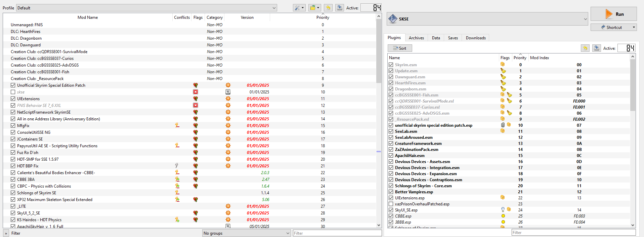Viewport: 644px width, 237px height.
Task: Open the SKSE executable dropdown
Action: pyautogui.click(x=487, y=19)
